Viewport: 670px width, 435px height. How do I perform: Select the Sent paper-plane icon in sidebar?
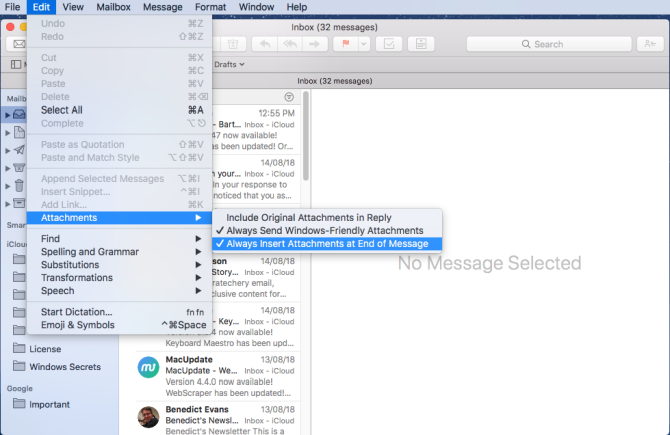click(x=19, y=150)
